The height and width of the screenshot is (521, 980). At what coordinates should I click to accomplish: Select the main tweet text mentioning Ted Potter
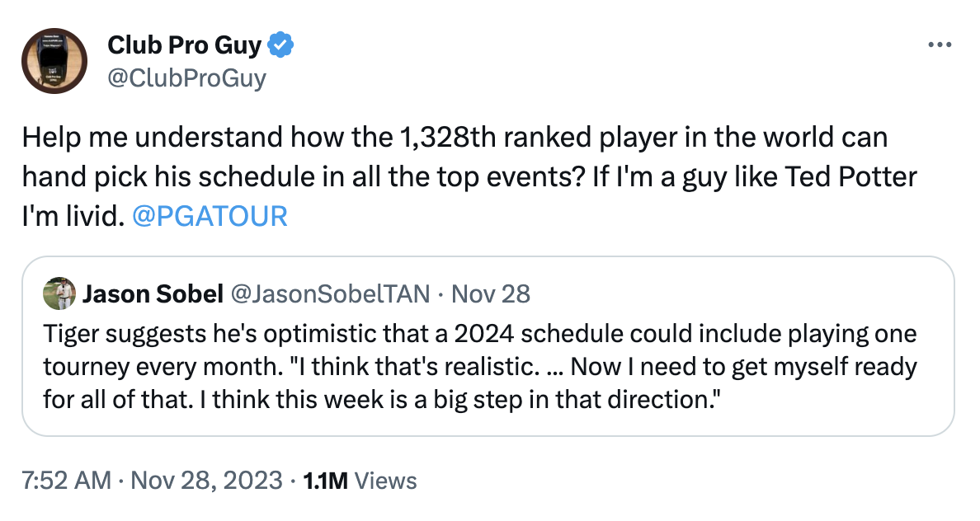pyautogui.click(x=469, y=176)
